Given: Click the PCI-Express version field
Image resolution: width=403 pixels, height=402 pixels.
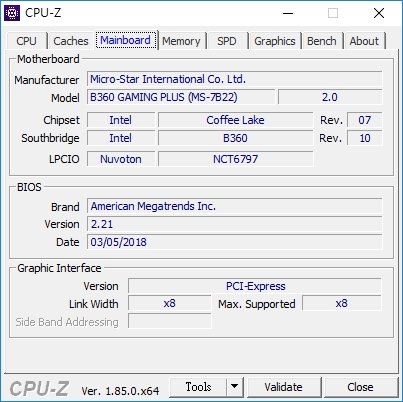Looking at the screenshot, I should (255, 286).
